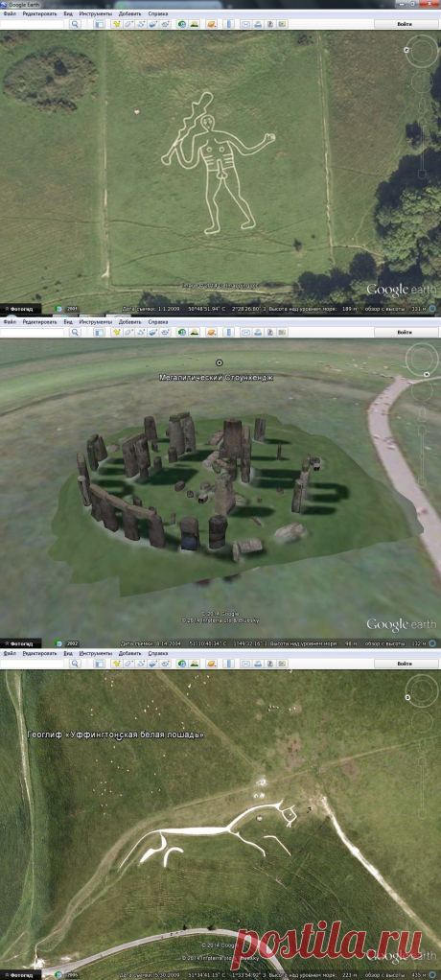This screenshot has width=441, height=980.
Task: Click the print icon in the top window
Action: (x=258, y=24)
